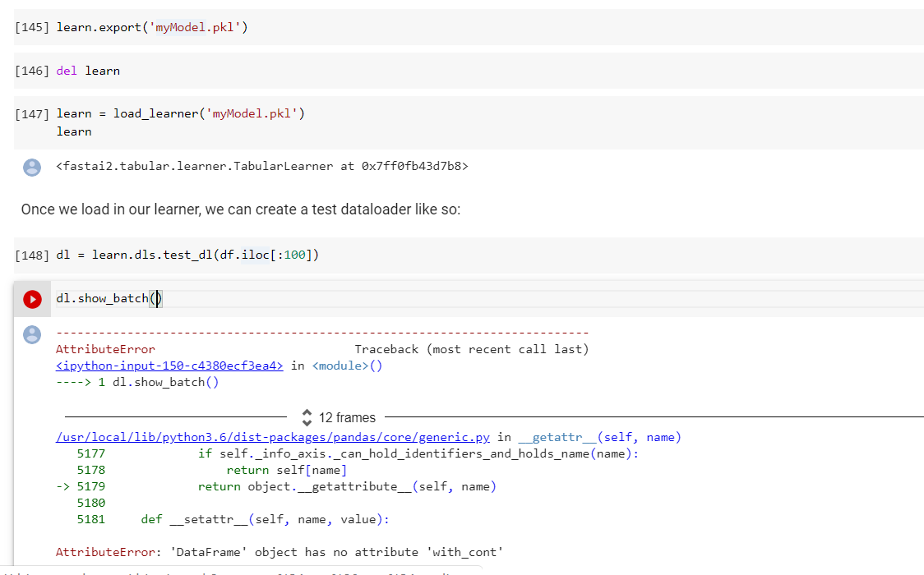
Task: Open the pandas generic.py file link
Action: (273, 437)
